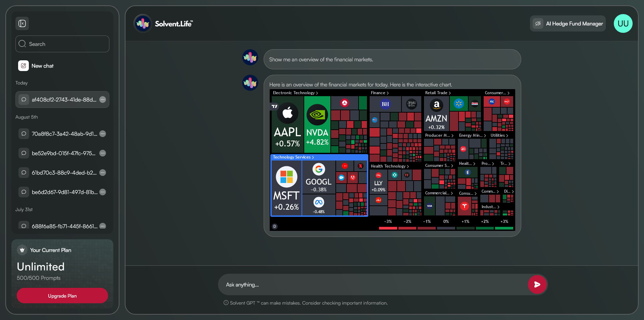Open chat 61bd70c3-88c9-4ded-b2...
Screen dimensions: 644x320
(x=62, y=173)
